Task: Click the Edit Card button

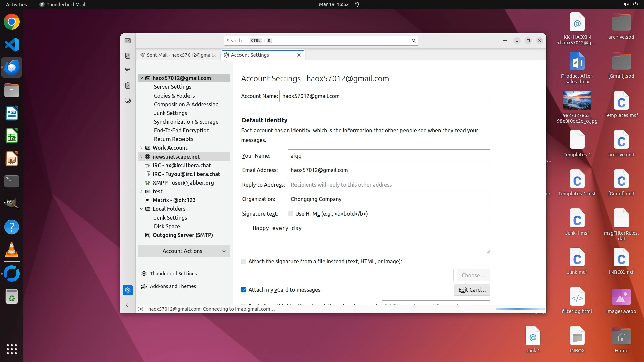Action: pyautogui.click(x=472, y=290)
